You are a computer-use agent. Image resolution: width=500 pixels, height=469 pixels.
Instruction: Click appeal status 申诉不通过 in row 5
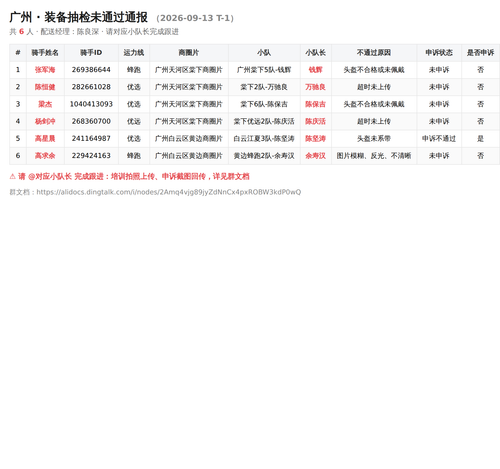439,139
